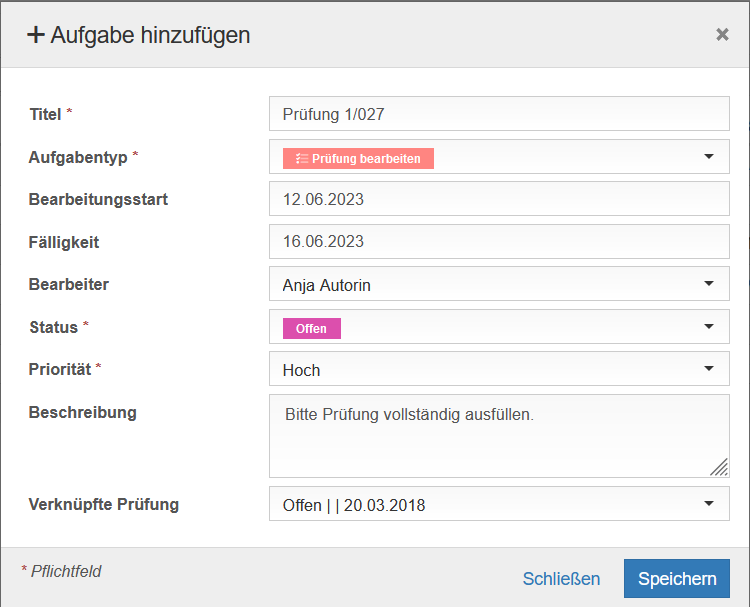Screen dimensions: 750x607
Task: Expand the Status dropdown arrow
Action: (x=709, y=326)
